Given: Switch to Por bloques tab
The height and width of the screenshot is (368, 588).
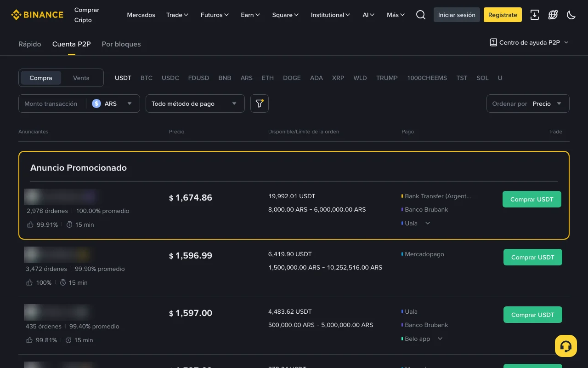Looking at the screenshot, I should pos(121,44).
